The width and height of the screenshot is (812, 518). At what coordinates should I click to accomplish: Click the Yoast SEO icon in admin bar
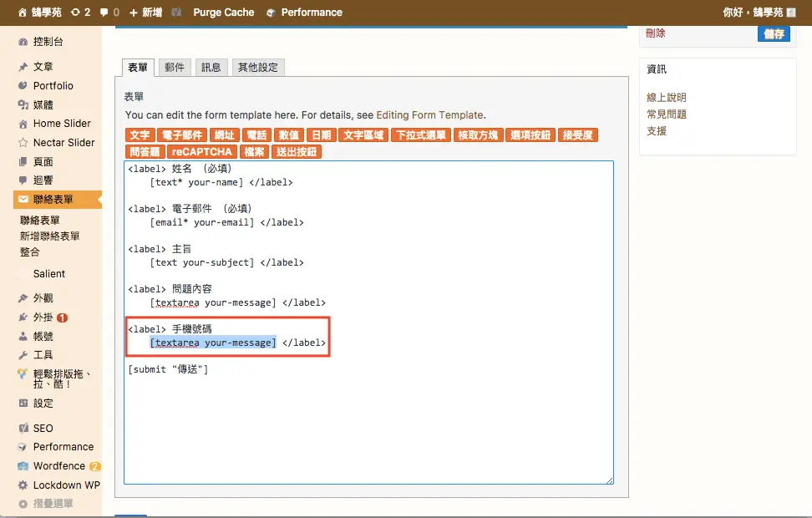coord(176,13)
